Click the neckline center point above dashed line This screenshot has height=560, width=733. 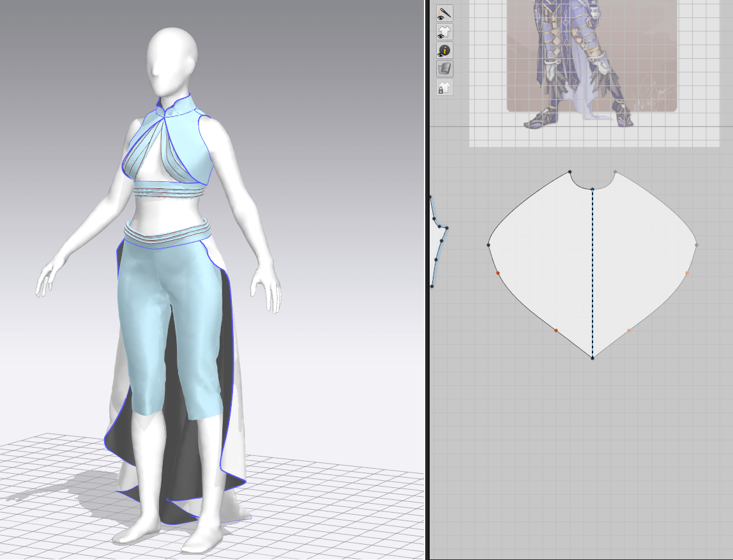coord(593,189)
